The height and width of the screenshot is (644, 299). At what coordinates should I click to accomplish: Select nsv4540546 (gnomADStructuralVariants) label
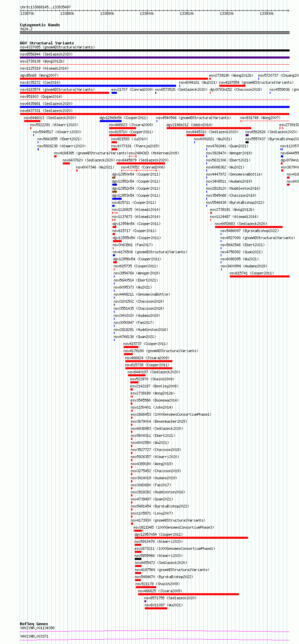click(x=194, y=118)
